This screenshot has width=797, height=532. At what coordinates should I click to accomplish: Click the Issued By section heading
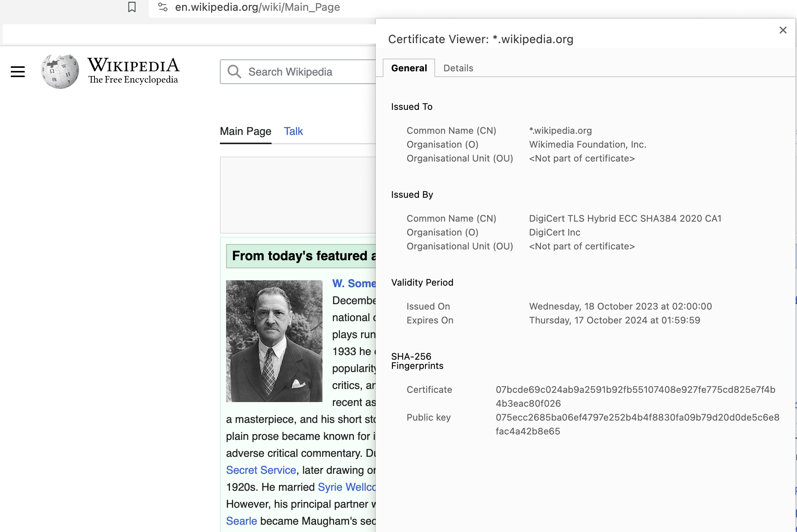pos(412,195)
